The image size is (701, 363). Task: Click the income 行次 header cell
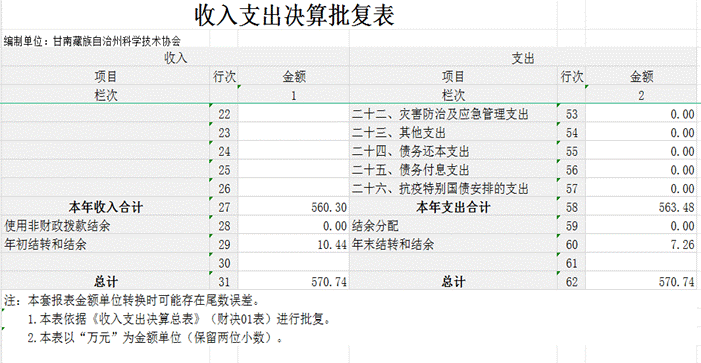(224, 77)
